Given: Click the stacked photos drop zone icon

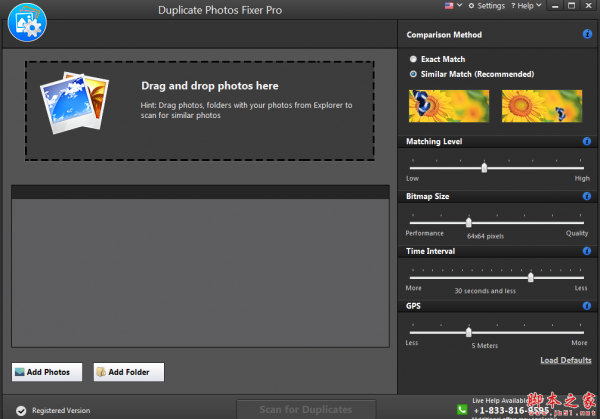Looking at the screenshot, I should (x=75, y=103).
